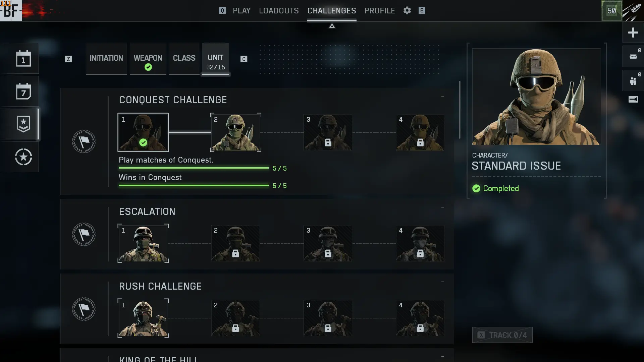
Task: Switch to the Loadouts menu
Action: 279,10
